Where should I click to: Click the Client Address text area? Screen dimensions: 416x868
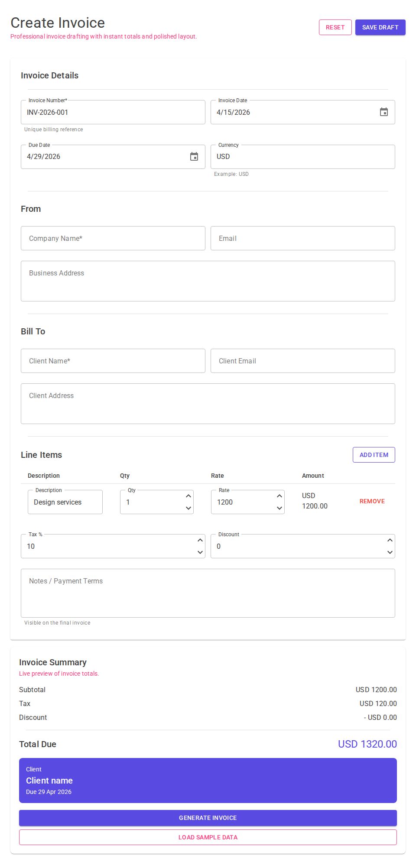coord(208,404)
